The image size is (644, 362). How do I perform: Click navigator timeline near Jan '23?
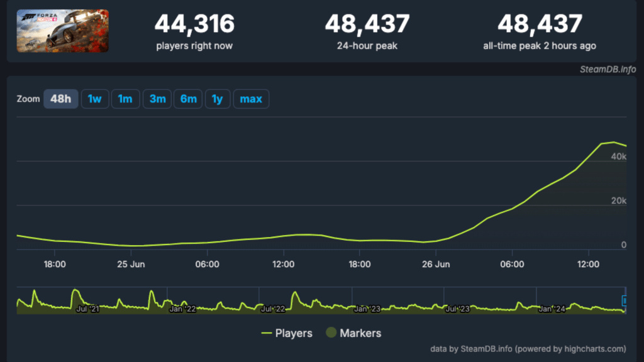click(x=367, y=309)
